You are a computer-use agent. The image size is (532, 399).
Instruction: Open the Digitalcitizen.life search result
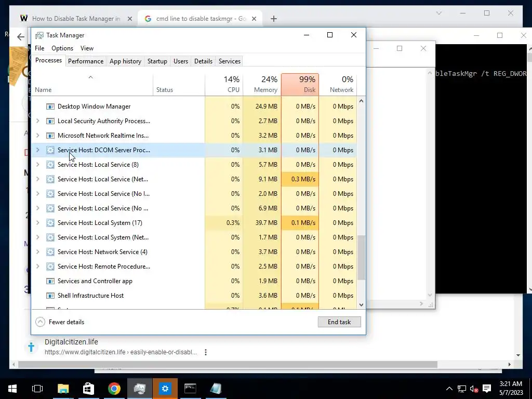[71, 342]
